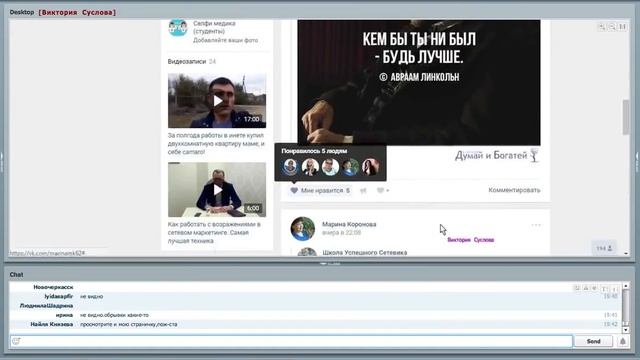
Task: Click the Мне нравится 5 like button
Action: (320, 190)
